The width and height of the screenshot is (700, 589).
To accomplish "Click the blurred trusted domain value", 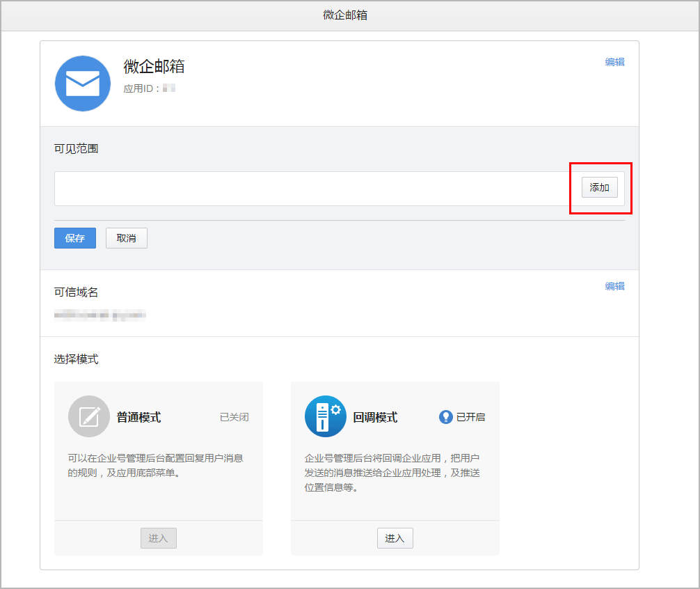I will [100, 315].
